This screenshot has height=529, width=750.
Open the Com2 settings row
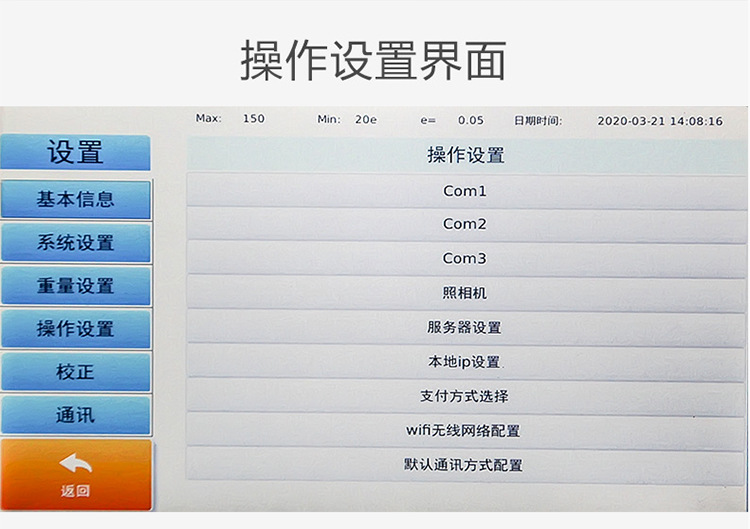(x=465, y=224)
